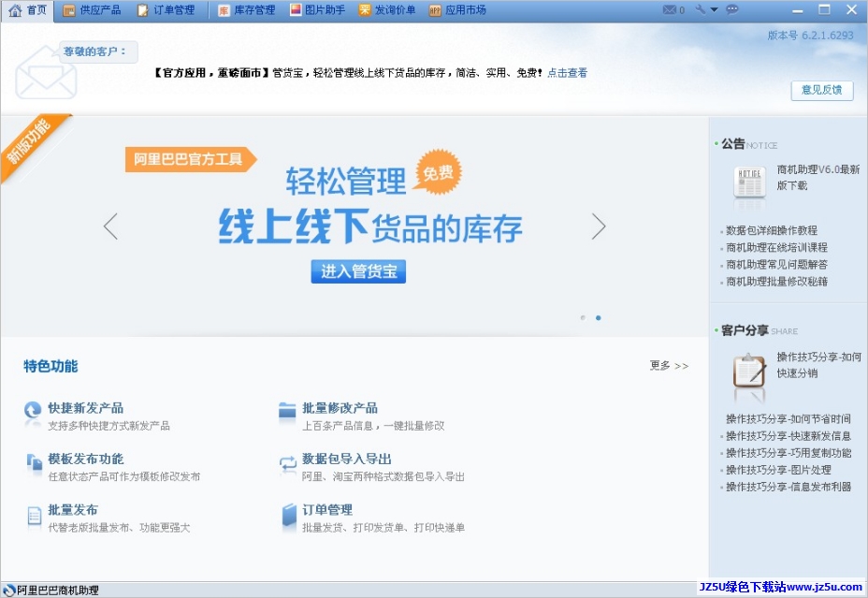Open the 首页 home tab
The height and width of the screenshot is (598, 868).
28,10
